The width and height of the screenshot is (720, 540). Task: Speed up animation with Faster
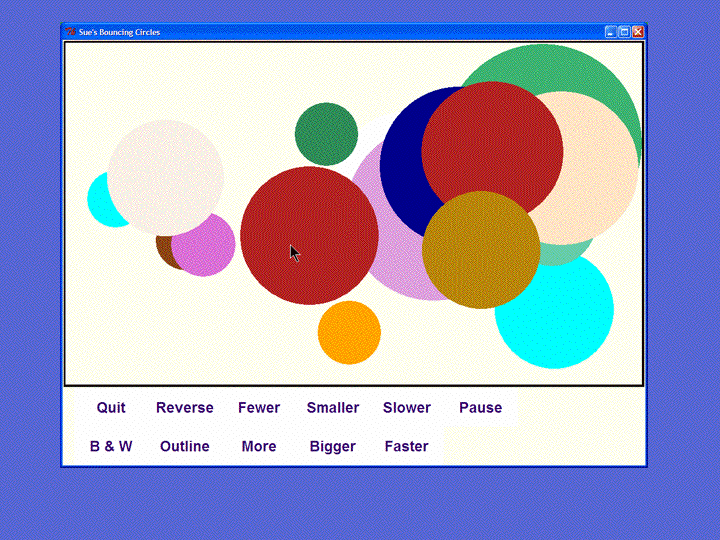[407, 446]
